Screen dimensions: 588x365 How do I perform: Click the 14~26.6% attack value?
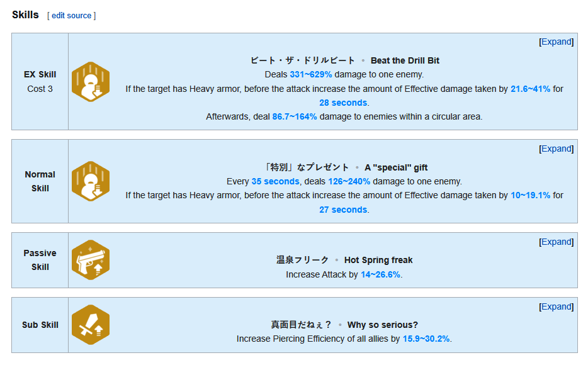click(381, 274)
